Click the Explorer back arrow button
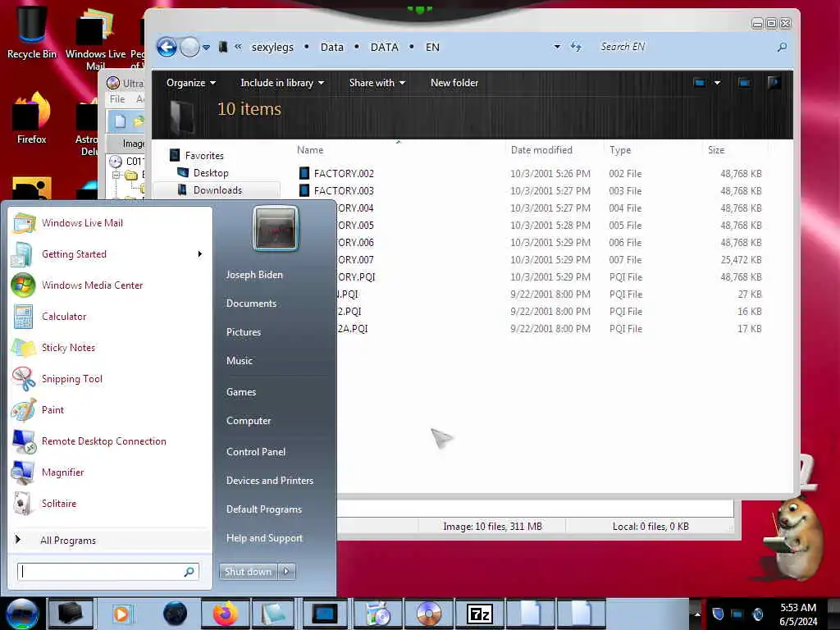The height and width of the screenshot is (630, 840). pyautogui.click(x=167, y=47)
